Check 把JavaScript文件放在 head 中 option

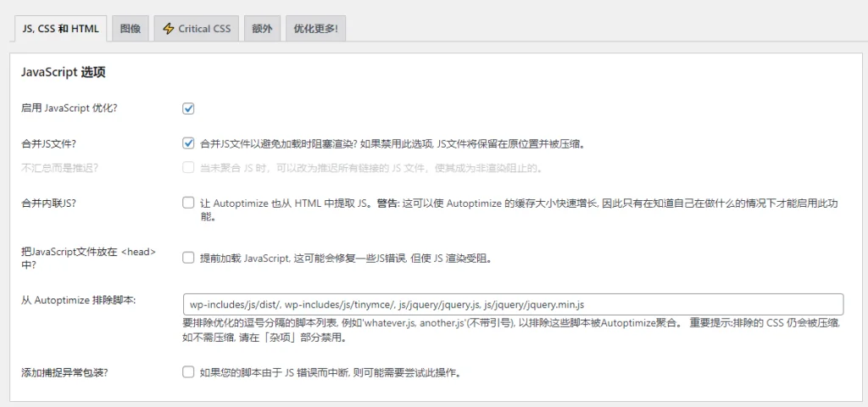[x=188, y=258]
